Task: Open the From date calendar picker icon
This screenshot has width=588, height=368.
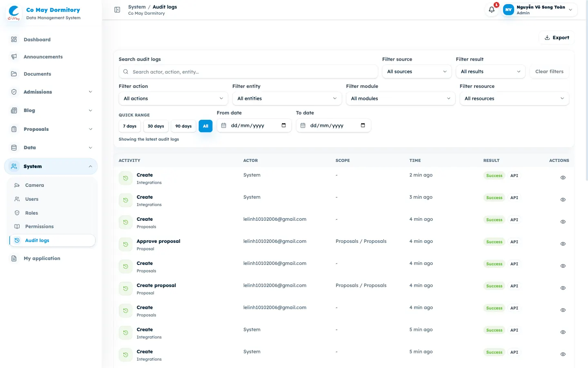Action: click(284, 126)
